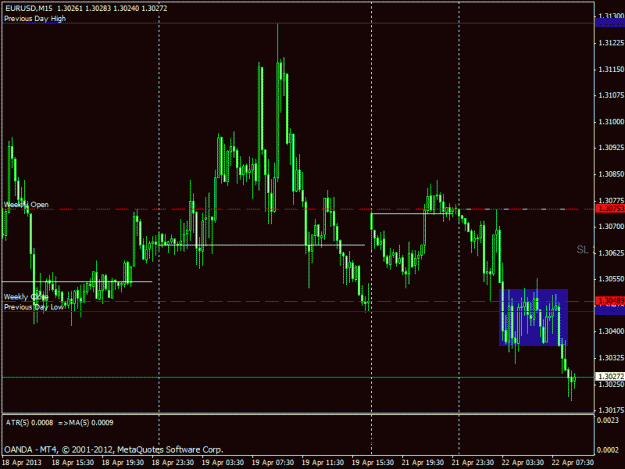Click the EURUSD,M15 chart title text
This screenshot has height=469, width=625.
(x=29, y=8)
